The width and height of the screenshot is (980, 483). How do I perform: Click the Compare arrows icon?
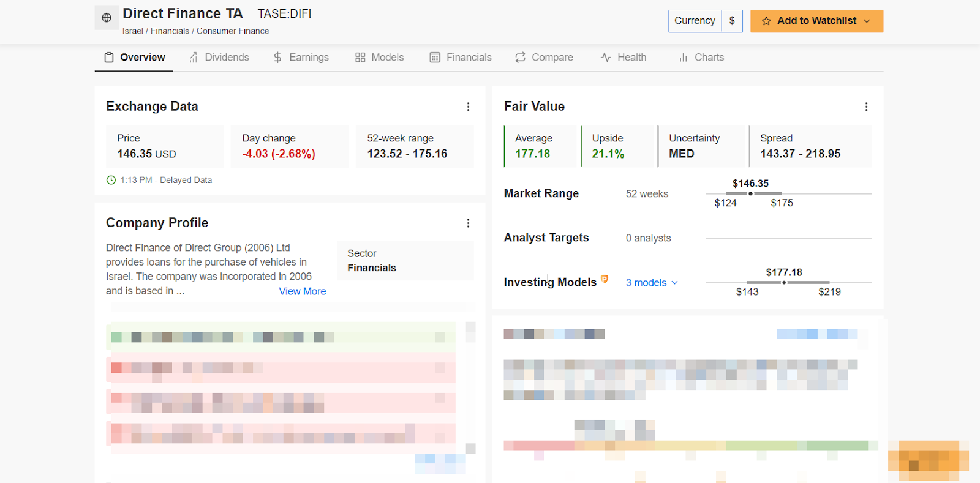click(x=521, y=58)
